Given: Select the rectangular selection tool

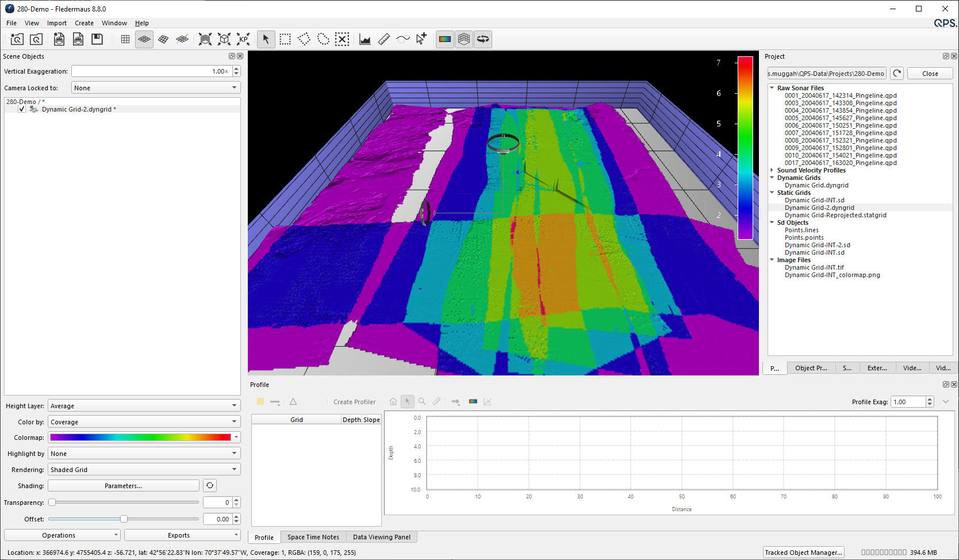Looking at the screenshot, I should tap(285, 39).
